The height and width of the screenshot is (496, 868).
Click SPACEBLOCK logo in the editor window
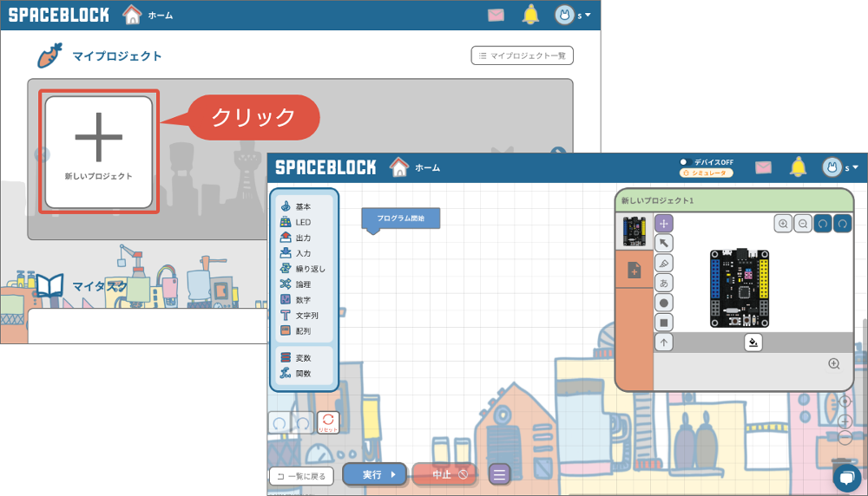coord(325,167)
